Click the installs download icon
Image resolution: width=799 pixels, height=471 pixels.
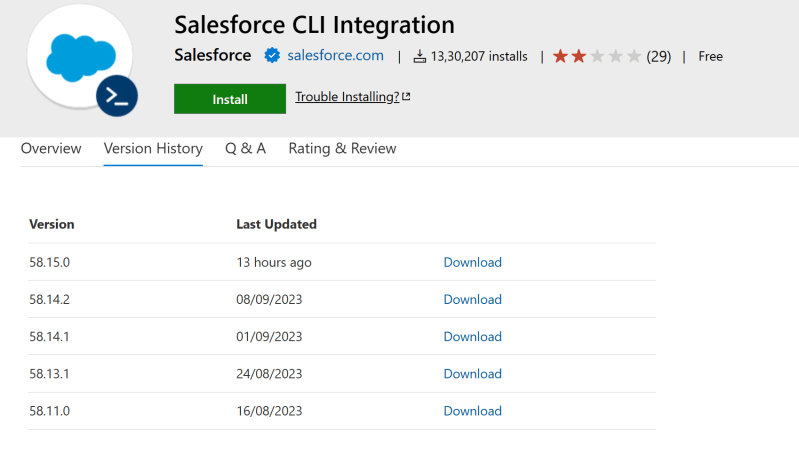click(x=419, y=56)
